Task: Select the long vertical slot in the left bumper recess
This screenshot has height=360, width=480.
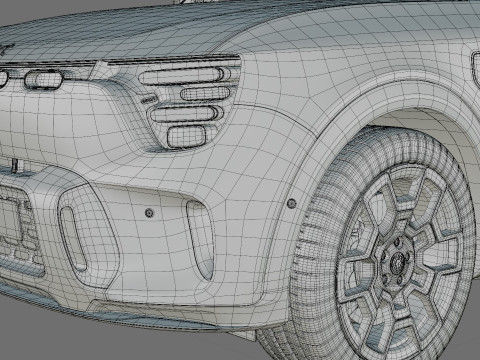Action: coord(74,239)
